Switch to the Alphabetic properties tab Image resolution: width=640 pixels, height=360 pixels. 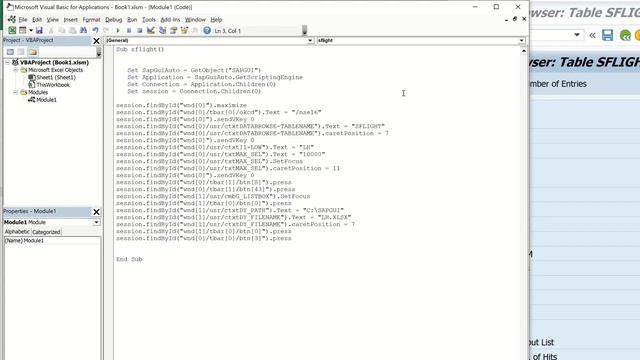[x=17, y=232]
